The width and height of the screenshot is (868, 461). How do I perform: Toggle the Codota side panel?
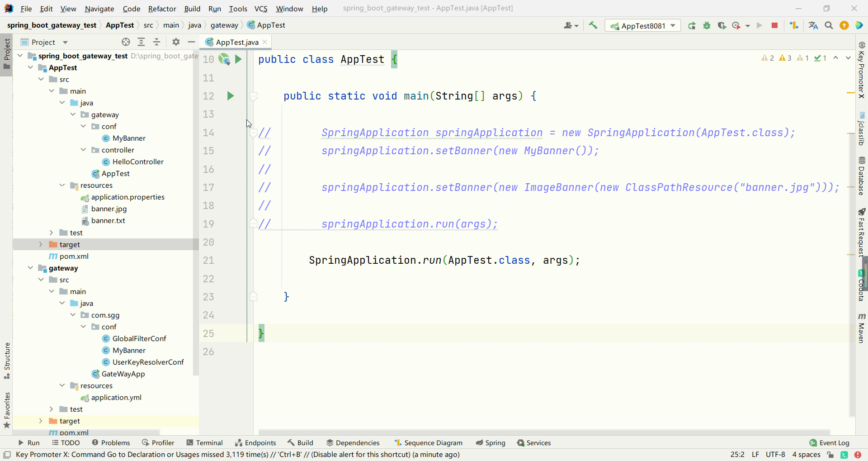(x=861, y=286)
